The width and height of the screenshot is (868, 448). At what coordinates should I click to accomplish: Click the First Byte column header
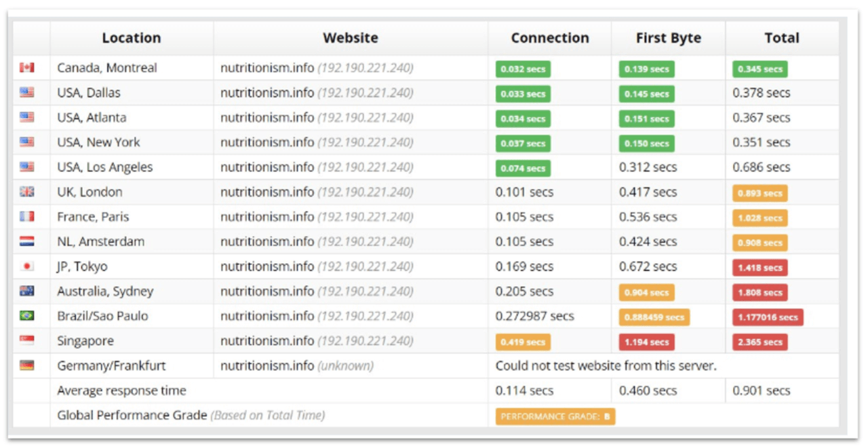point(669,38)
